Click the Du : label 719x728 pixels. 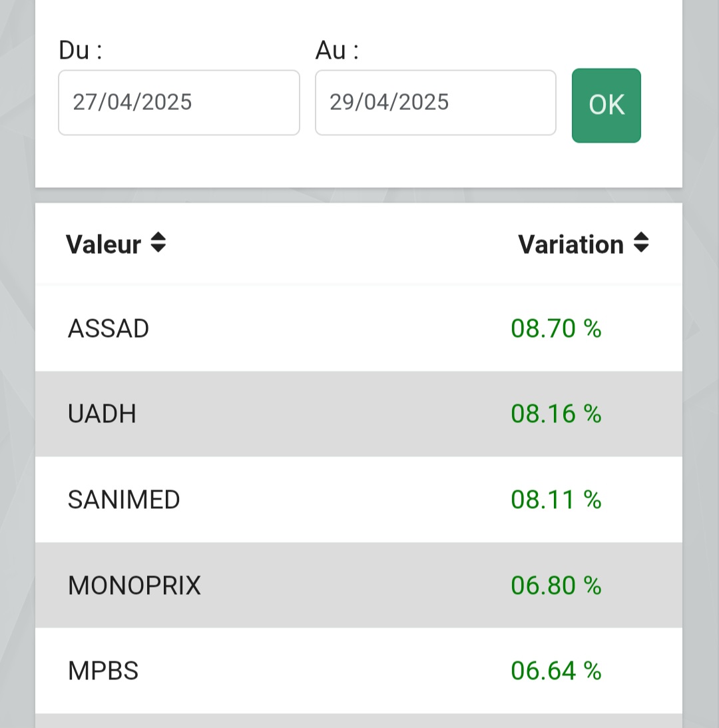tap(81, 50)
